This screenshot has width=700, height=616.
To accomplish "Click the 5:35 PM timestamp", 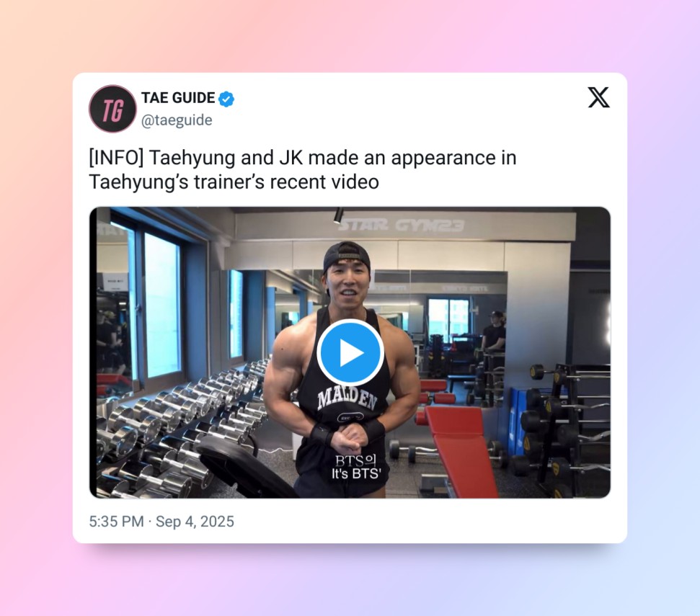I will (116, 522).
